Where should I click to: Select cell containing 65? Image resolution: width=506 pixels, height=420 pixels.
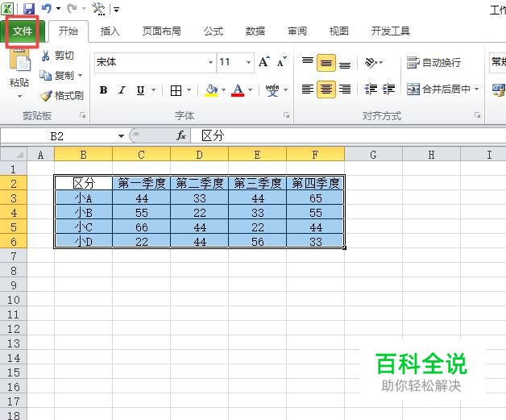tap(315, 198)
